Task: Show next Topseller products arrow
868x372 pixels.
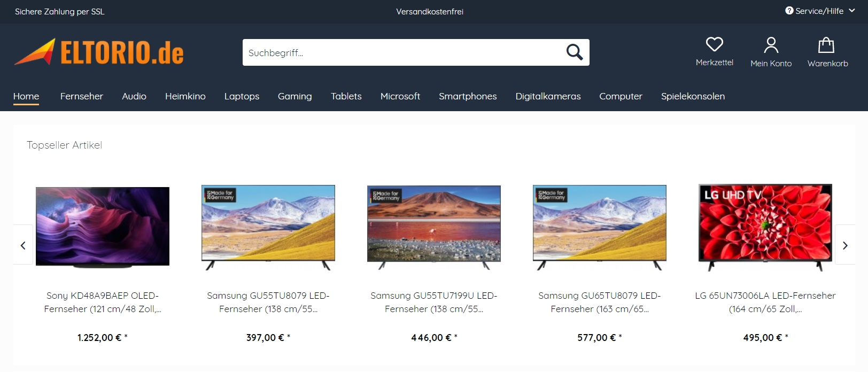Action: click(x=845, y=245)
